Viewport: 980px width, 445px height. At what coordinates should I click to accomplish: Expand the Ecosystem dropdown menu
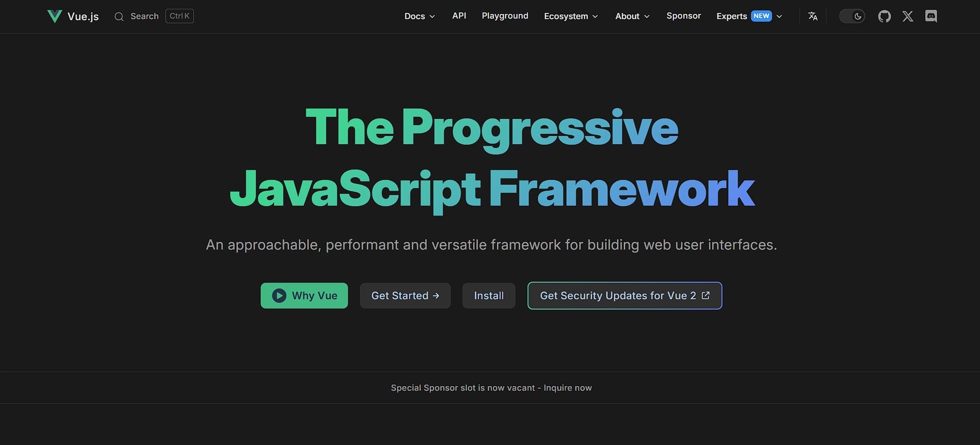coord(571,17)
